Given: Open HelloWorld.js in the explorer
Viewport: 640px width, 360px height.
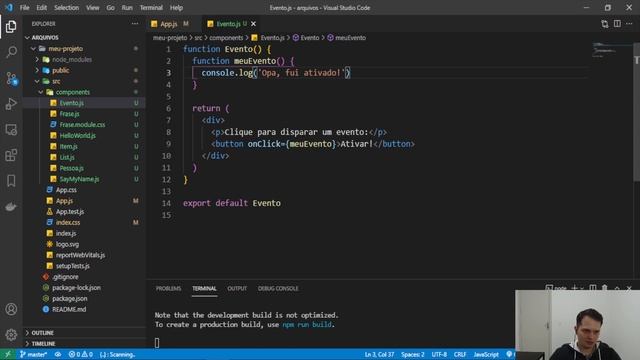Looking at the screenshot, I should [x=78, y=136].
